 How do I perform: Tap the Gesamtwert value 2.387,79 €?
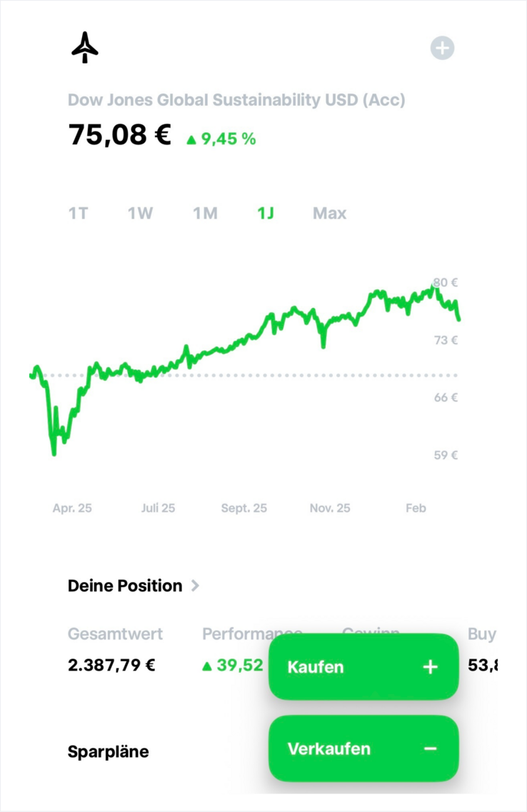tap(111, 666)
